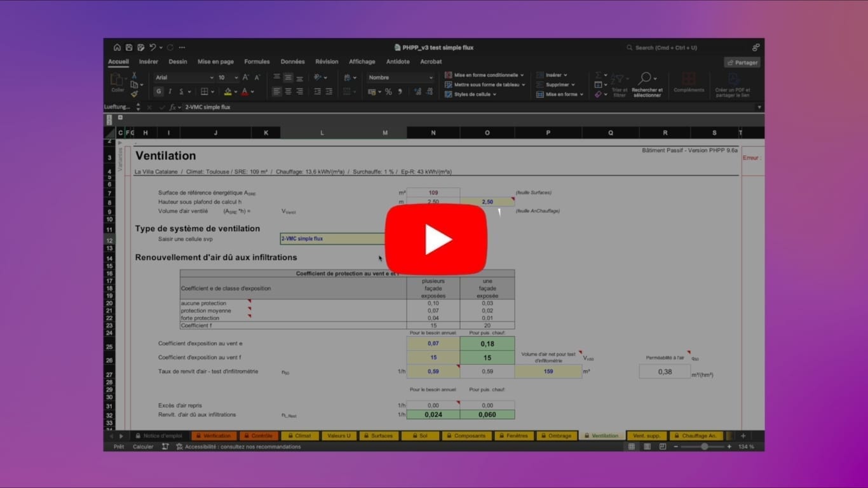Screen dimensions: 868x488
Task: Click the middle vertical align icon
Action: (x=288, y=78)
